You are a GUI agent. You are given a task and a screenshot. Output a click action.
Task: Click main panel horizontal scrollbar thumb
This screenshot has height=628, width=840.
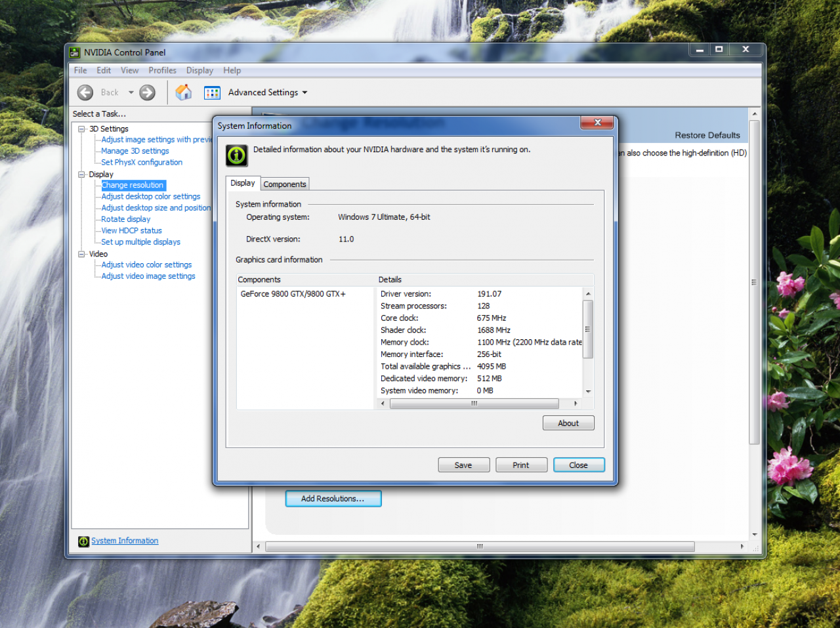[x=480, y=547]
